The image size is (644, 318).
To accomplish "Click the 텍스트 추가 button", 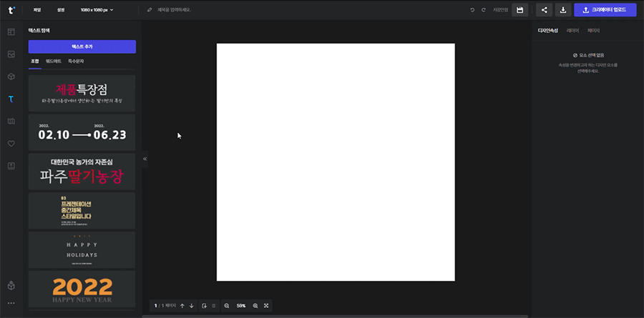I will (x=82, y=46).
